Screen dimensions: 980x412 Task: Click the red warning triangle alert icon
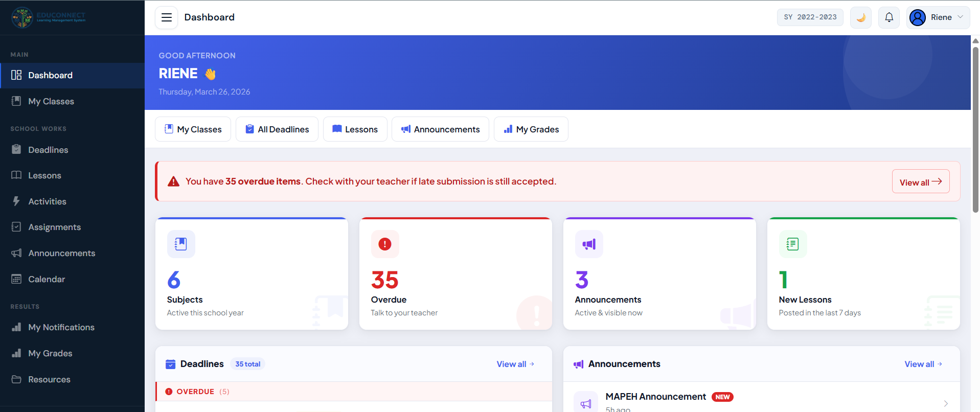click(x=174, y=181)
